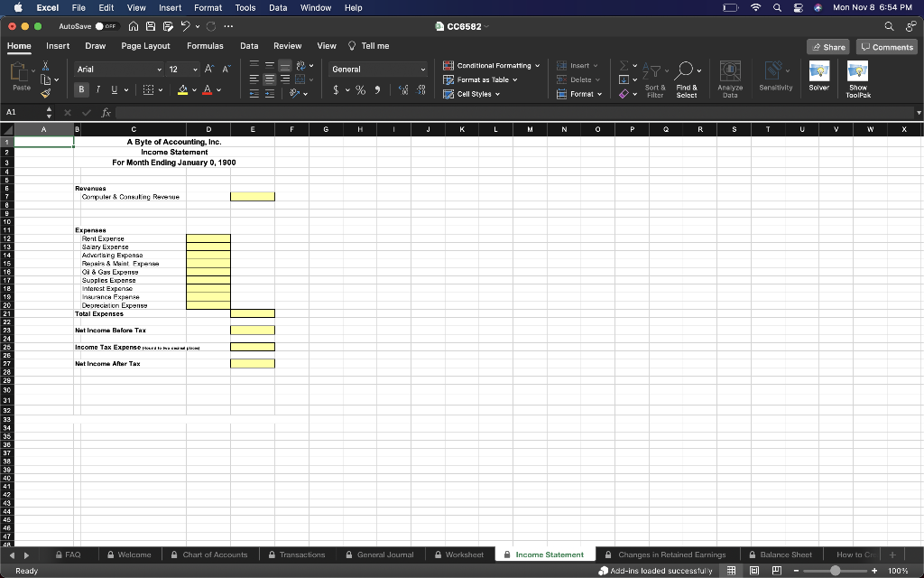Toggle Align Left
The height and width of the screenshot is (578, 924).
(x=254, y=79)
